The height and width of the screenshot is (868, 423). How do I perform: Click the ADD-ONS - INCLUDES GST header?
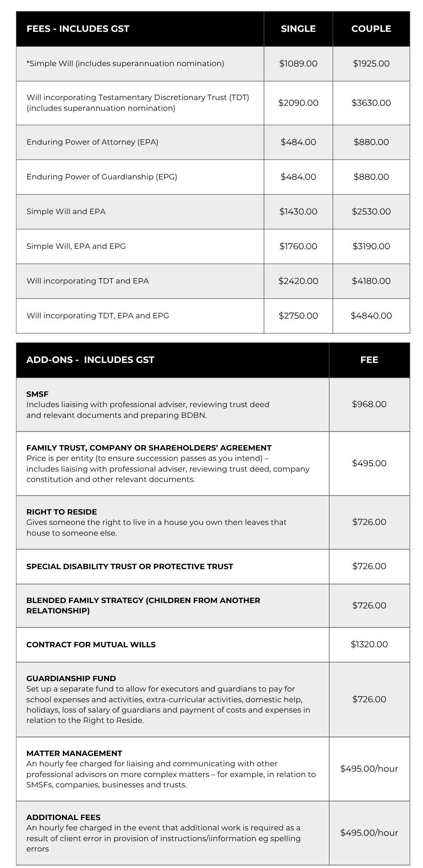90,360
